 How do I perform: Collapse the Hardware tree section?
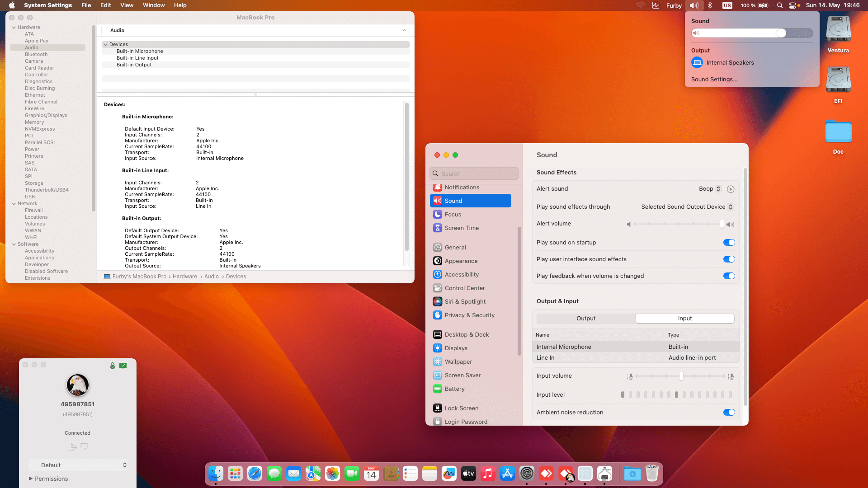[x=14, y=28]
